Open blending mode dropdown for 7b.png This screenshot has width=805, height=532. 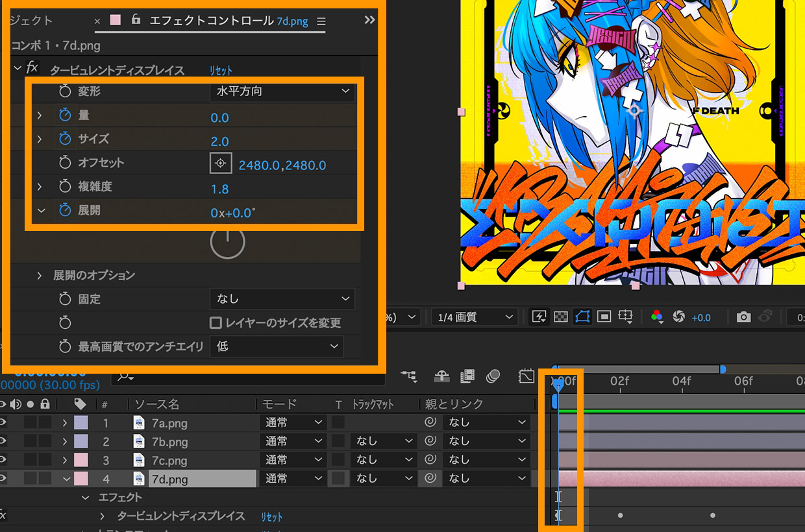[x=292, y=441]
